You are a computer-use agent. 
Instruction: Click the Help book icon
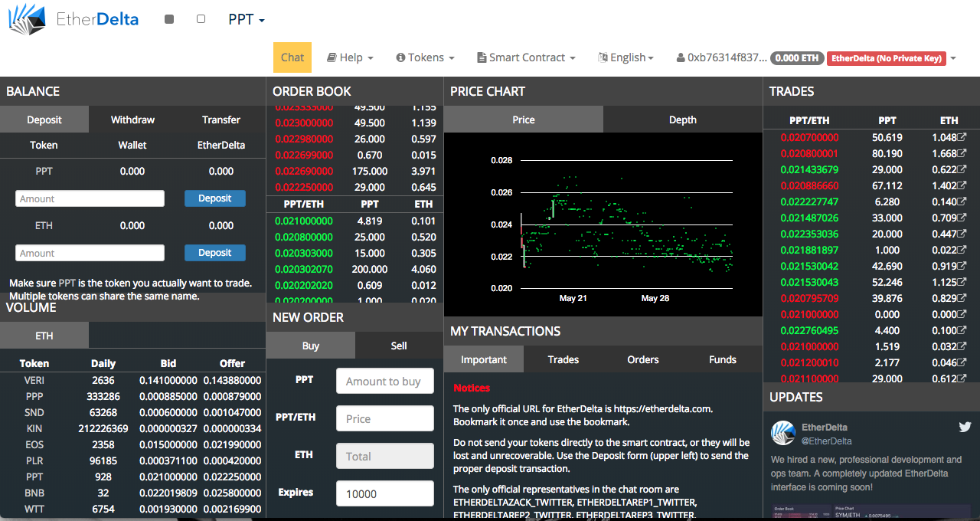[x=332, y=57]
